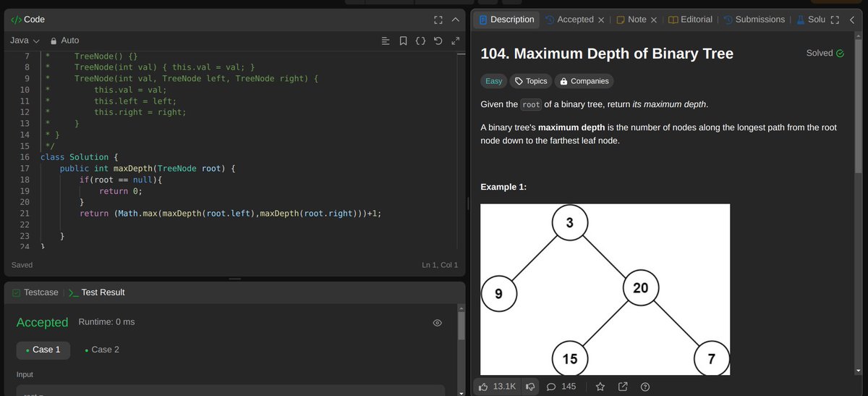Image resolution: width=868 pixels, height=396 pixels.
Task: Switch to the Description tab
Action: click(506, 20)
